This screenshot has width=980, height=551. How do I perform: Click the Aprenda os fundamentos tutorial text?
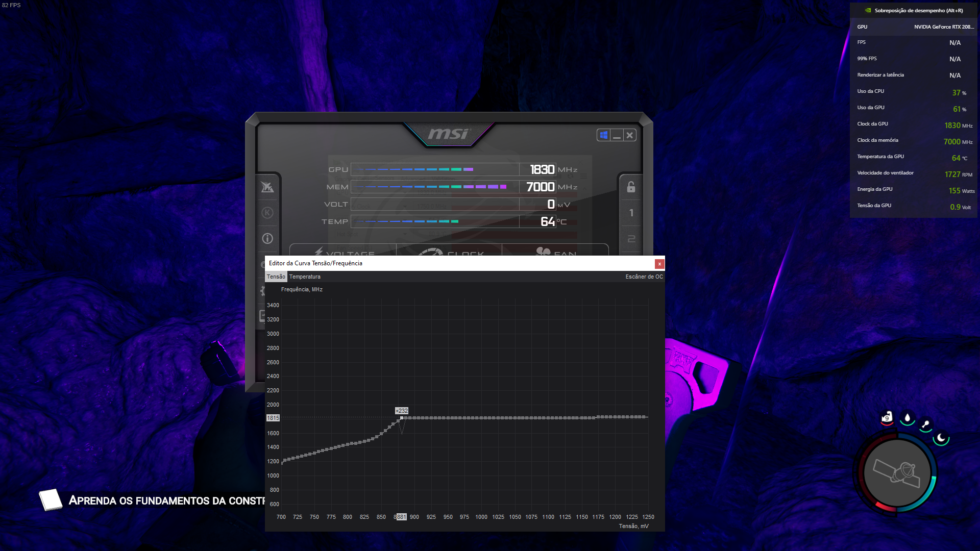[166, 500]
